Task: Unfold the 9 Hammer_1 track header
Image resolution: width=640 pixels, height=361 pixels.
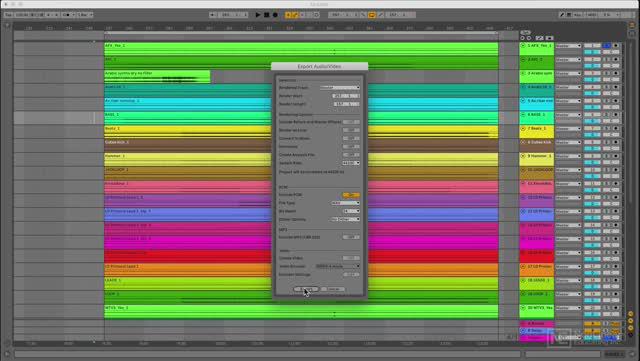Action: click(523, 156)
